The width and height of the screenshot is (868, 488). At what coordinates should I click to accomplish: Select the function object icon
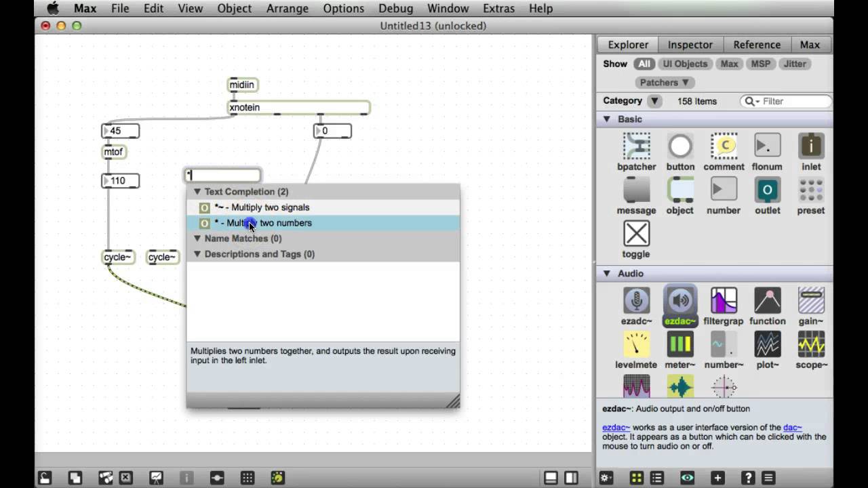767,301
